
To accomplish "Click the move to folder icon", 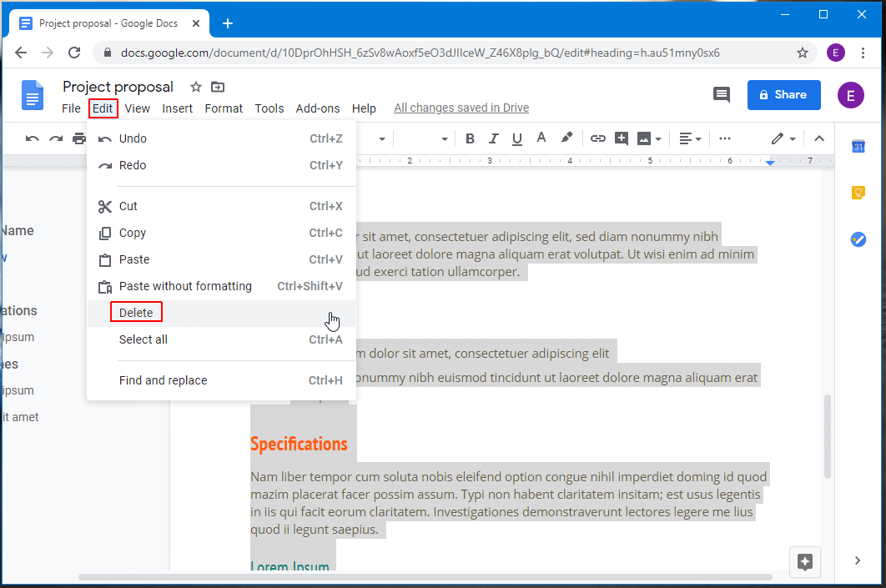I will pos(218,87).
